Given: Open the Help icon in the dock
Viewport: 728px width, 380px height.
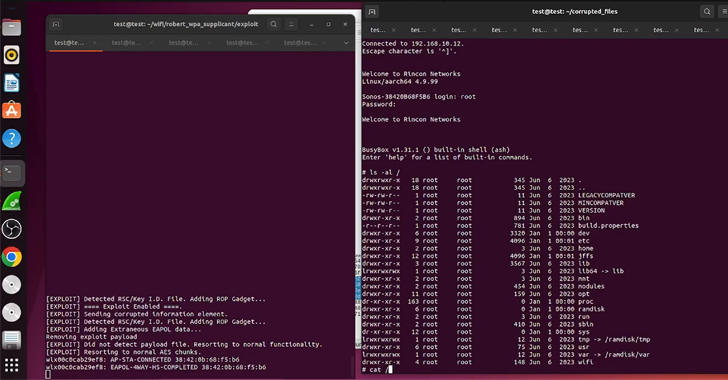Looking at the screenshot, I should 12,138.
